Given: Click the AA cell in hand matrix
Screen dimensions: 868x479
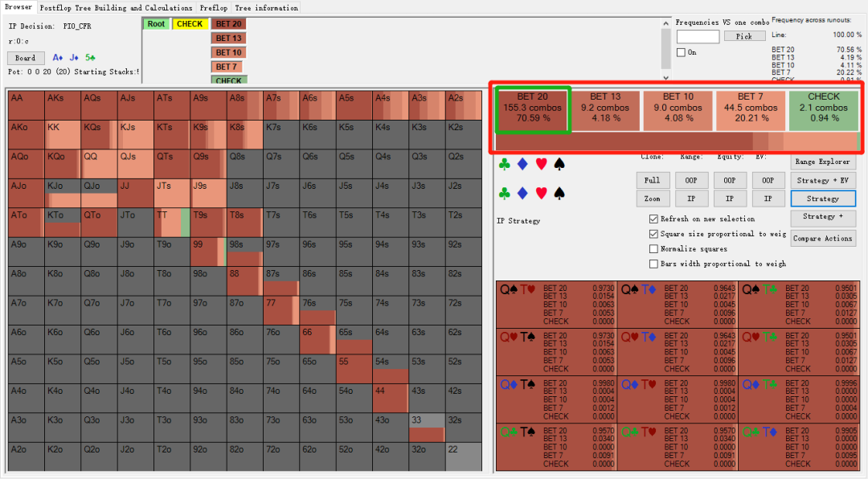Looking at the screenshot, I should pyautogui.click(x=26, y=105).
